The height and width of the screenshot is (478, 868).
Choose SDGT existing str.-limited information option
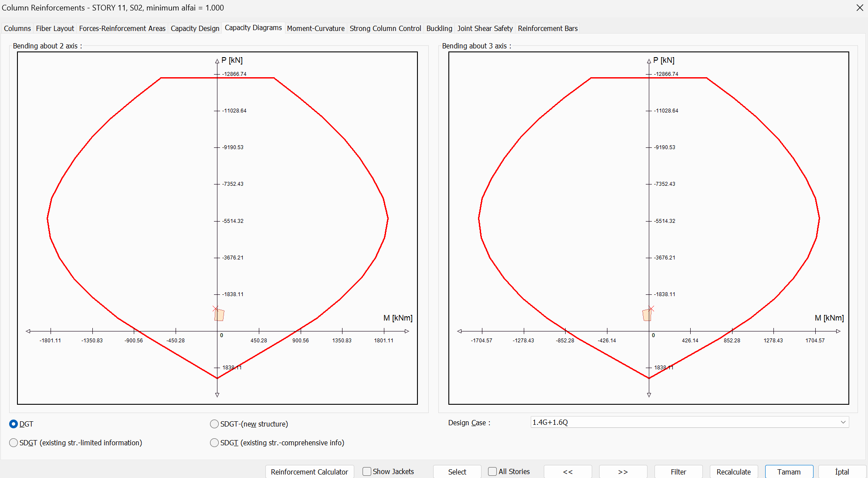pos(14,443)
